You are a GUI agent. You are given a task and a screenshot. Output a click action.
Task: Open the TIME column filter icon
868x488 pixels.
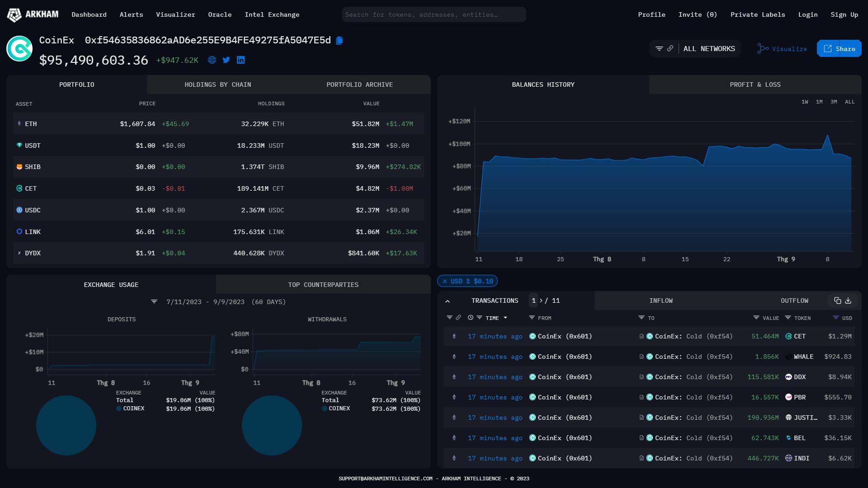pos(480,318)
